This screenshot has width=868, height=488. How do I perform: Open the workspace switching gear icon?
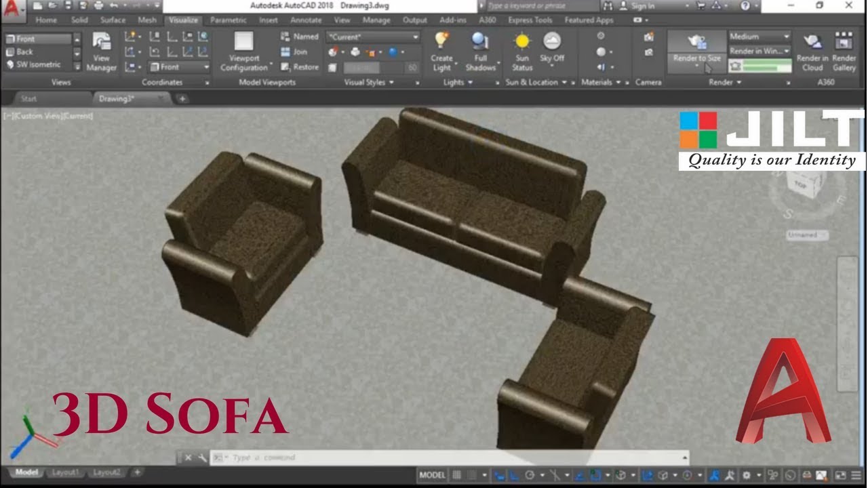747,475
